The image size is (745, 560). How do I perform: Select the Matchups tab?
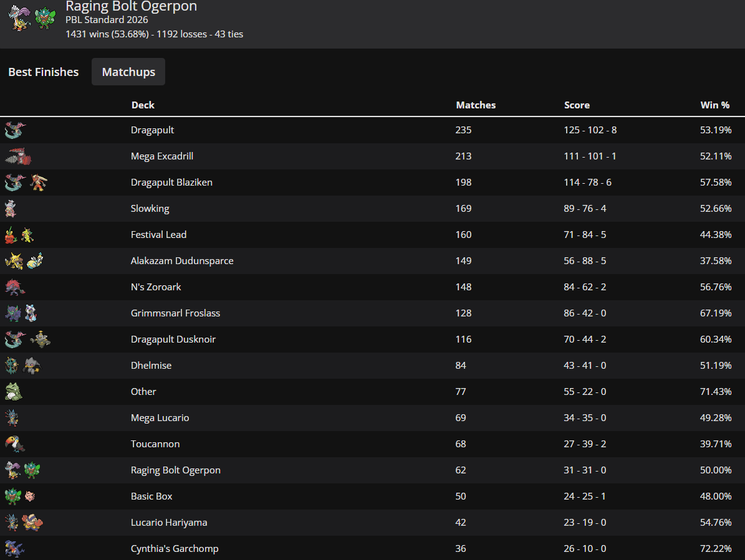coord(128,72)
